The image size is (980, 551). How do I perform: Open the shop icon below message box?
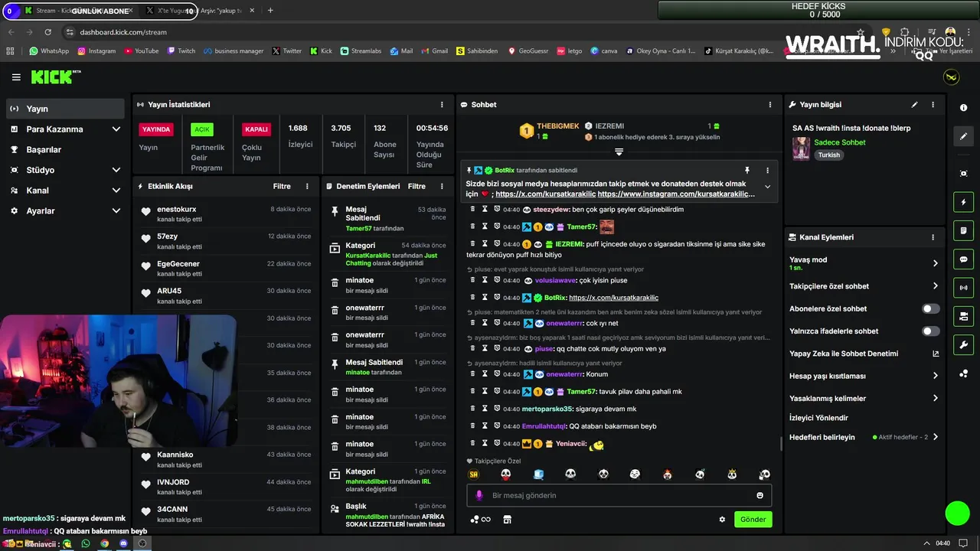(x=507, y=520)
